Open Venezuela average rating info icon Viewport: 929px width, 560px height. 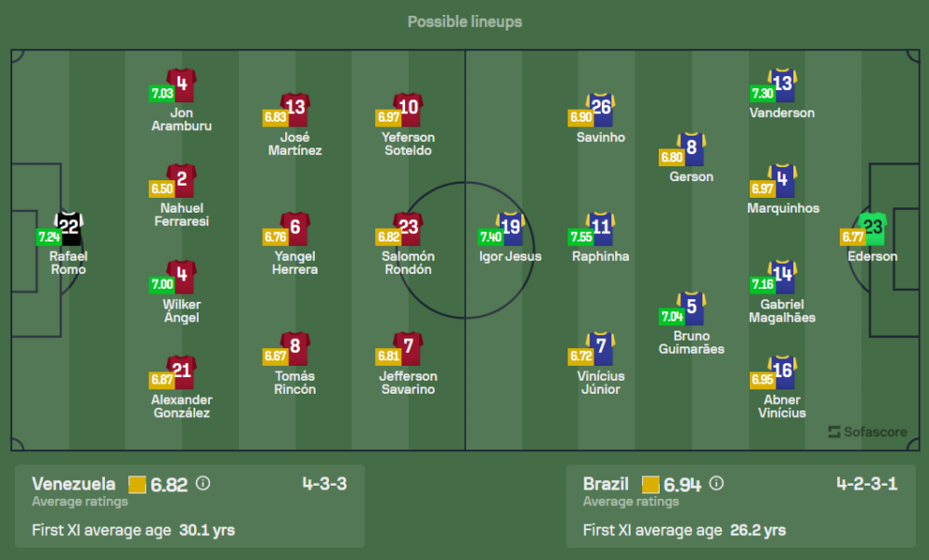pyautogui.click(x=203, y=484)
